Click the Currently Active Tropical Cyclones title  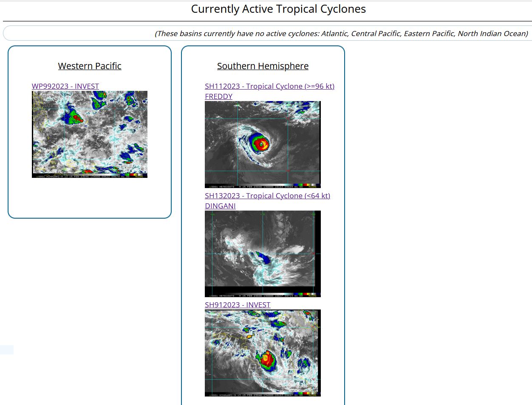(x=278, y=9)
